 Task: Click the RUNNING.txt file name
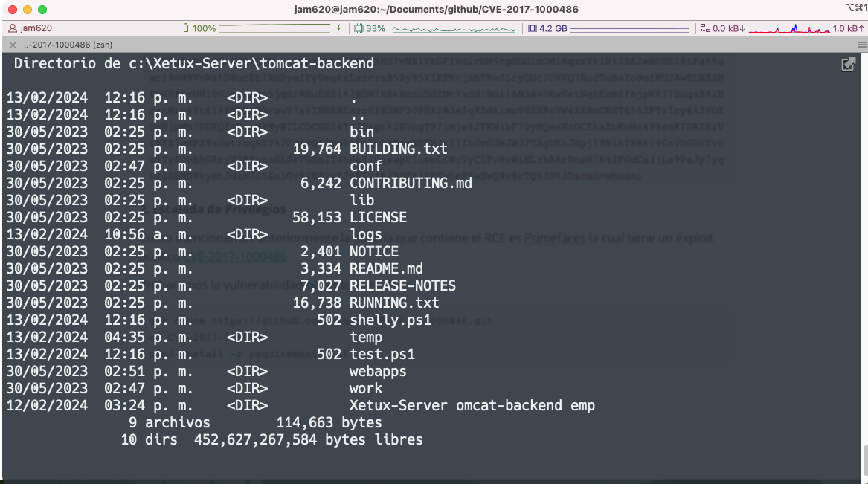394,303
